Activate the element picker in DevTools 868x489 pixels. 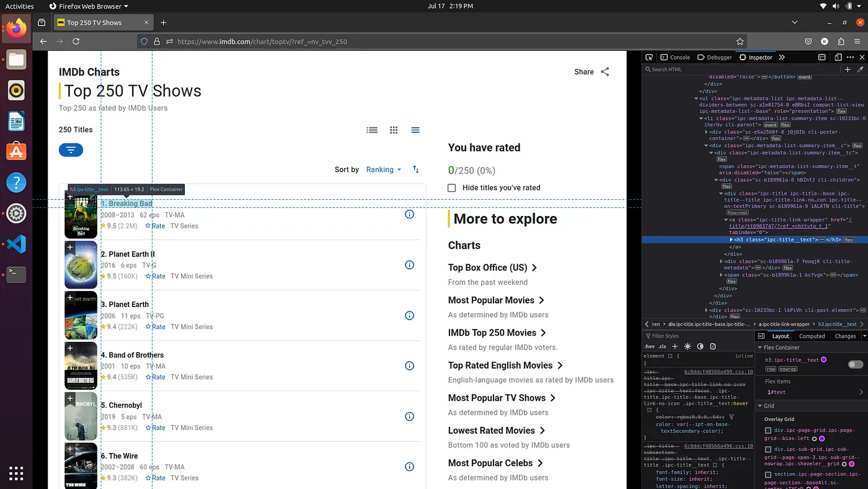(649, 57)
